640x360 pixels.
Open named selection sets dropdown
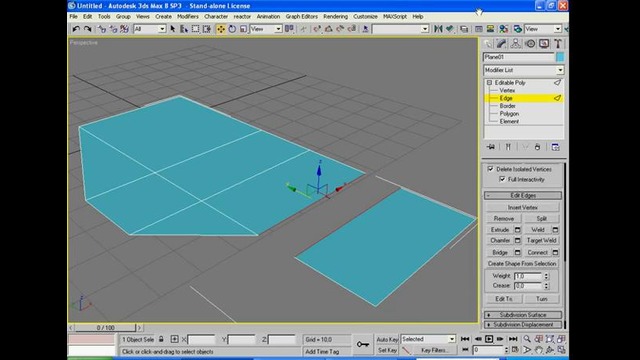(x=400, y=29)
